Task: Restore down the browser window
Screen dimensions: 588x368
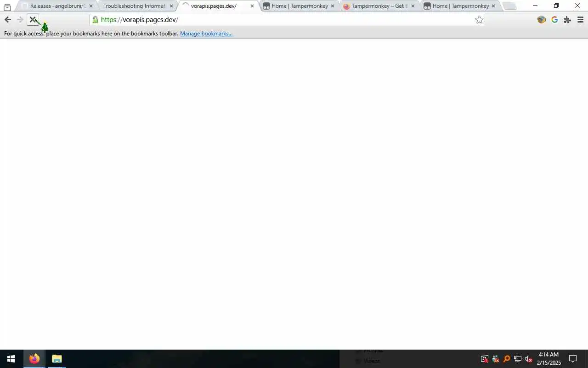Action: pyautogui.click(x=556, y=6)
